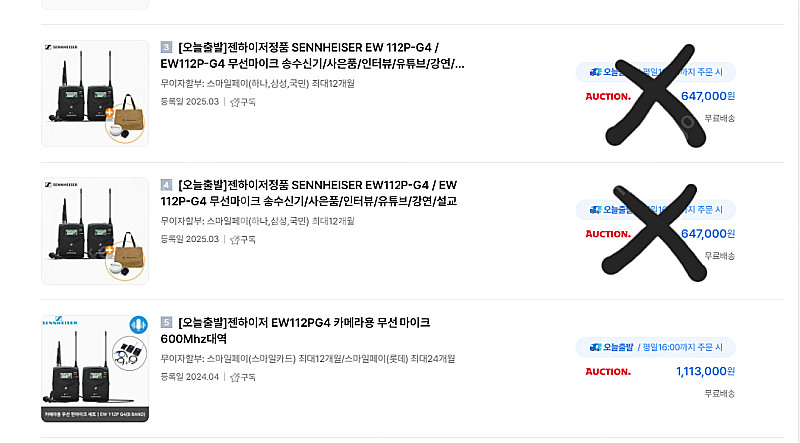Screen dimensions: 800x443
Task: Open fourth listing SENNHEISER EW112P-G4 title
Action: click(x=309, y=193)
